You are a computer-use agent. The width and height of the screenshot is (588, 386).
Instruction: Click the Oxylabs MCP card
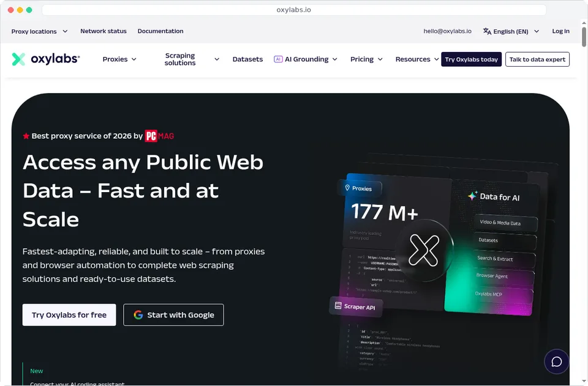click(x=502, y=294)
